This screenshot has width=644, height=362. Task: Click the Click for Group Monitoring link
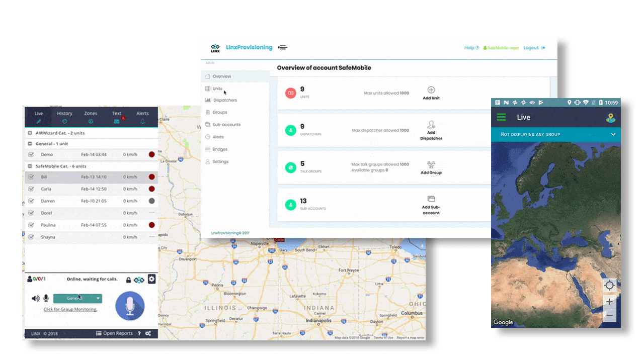pyautogui.click(x=70, y=309)
